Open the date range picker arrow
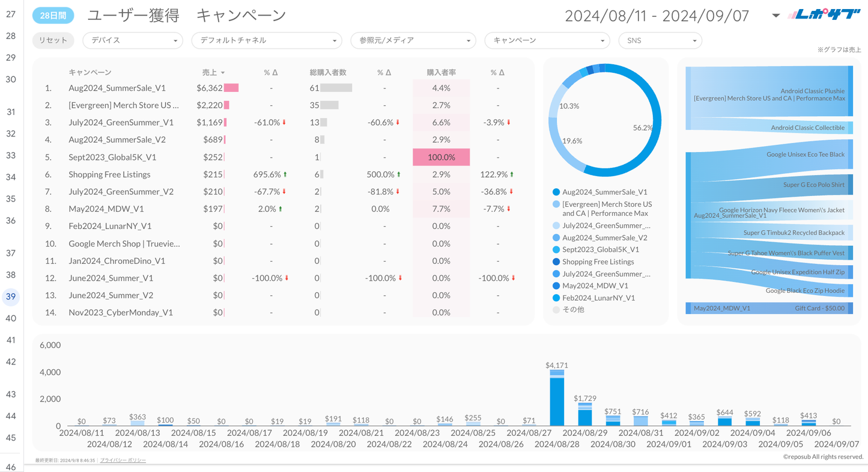 coord(775,16)
